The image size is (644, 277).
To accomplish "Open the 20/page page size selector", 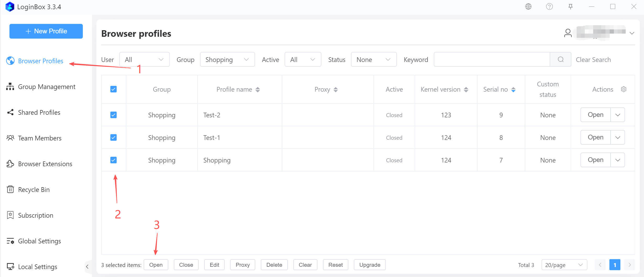I will (x=564, y=265).
